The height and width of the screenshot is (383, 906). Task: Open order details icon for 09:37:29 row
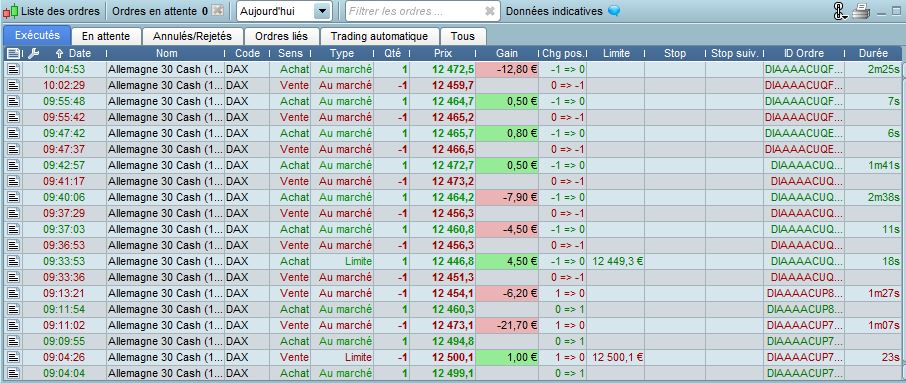pos(13,213)
